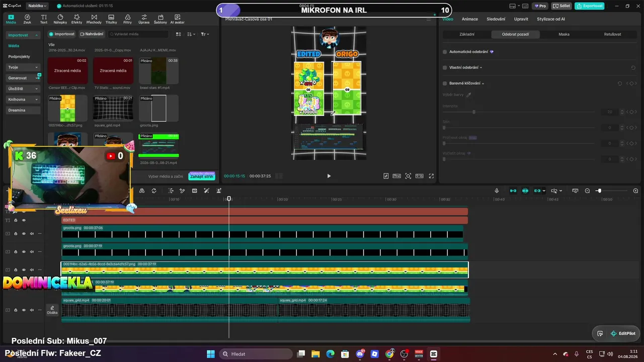644x362 pixels.
Task: Adjust the timeline zoom slider handle
Action: tap(599, 191)
